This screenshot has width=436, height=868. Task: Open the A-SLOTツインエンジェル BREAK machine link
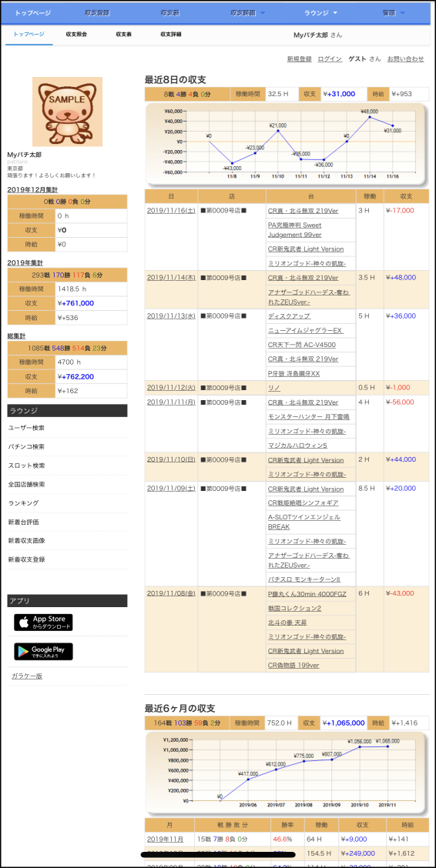pyautogui.click(x=304, y=522)
